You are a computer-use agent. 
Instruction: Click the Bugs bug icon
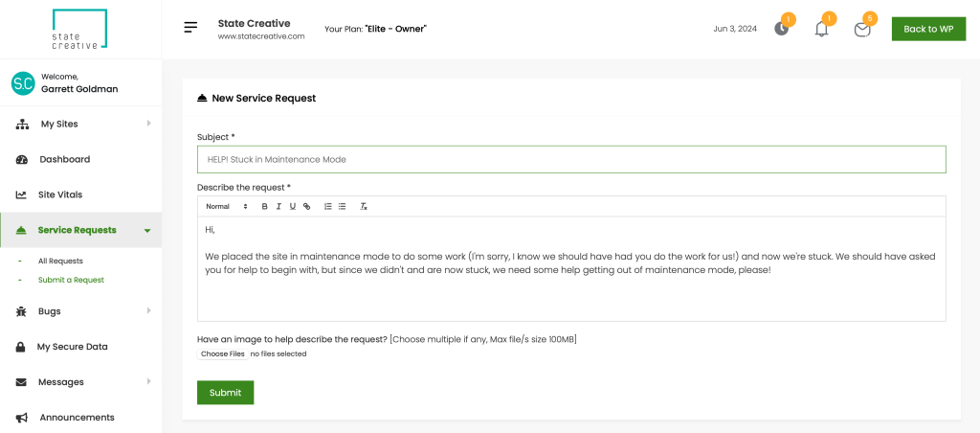21,311
